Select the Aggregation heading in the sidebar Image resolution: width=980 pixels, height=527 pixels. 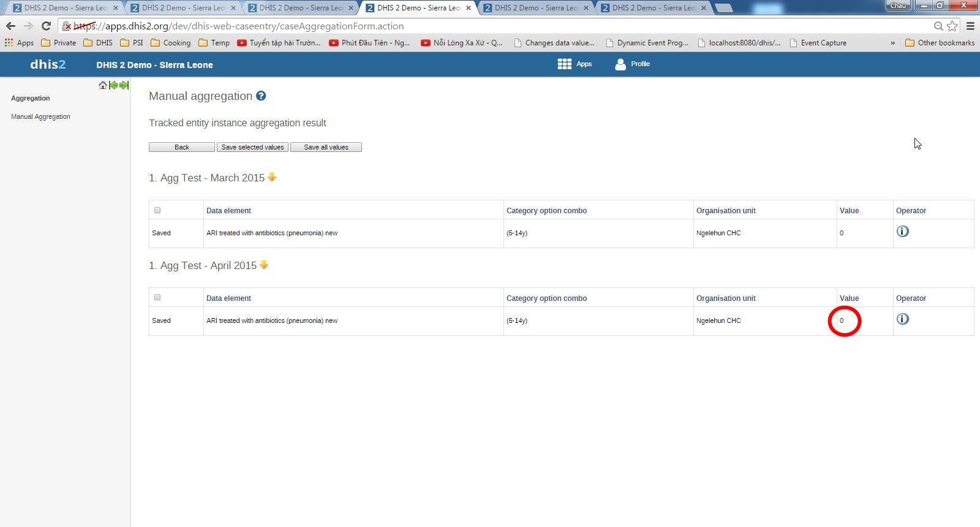point(31,98)
